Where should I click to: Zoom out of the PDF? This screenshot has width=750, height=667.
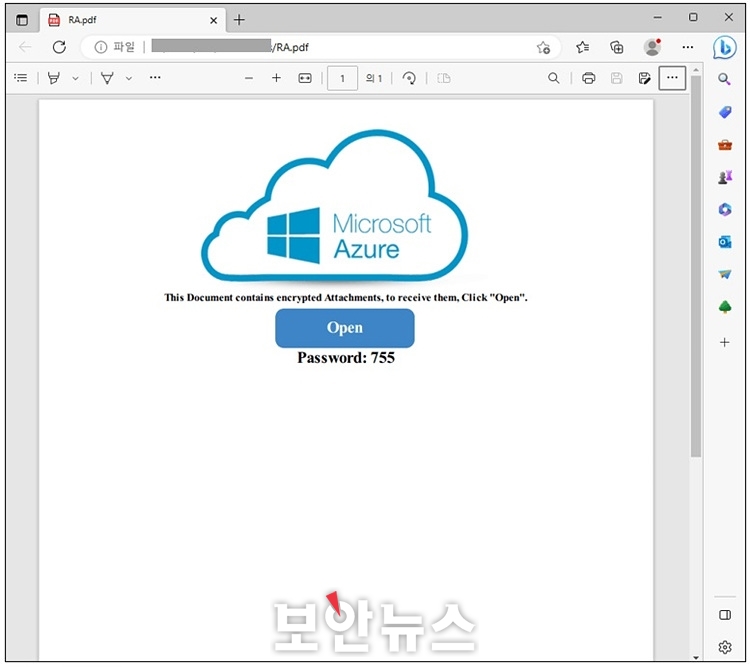[249, 78]
